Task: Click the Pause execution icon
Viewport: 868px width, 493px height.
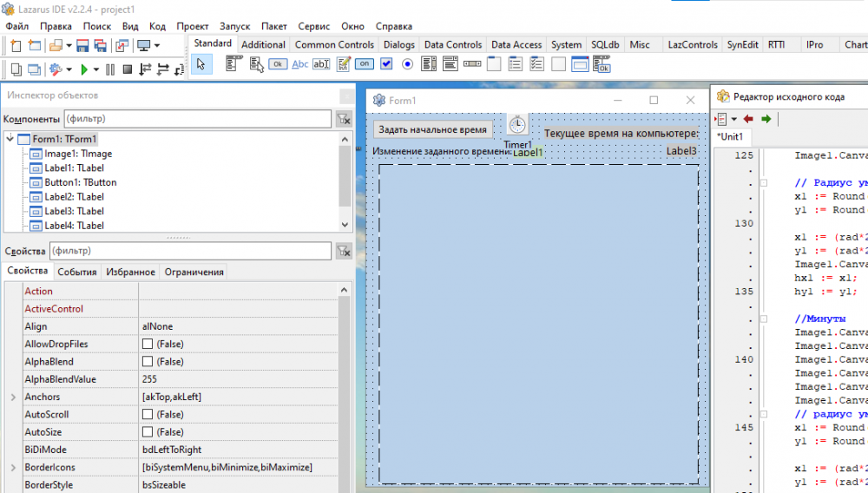Action: click(110, 69)
